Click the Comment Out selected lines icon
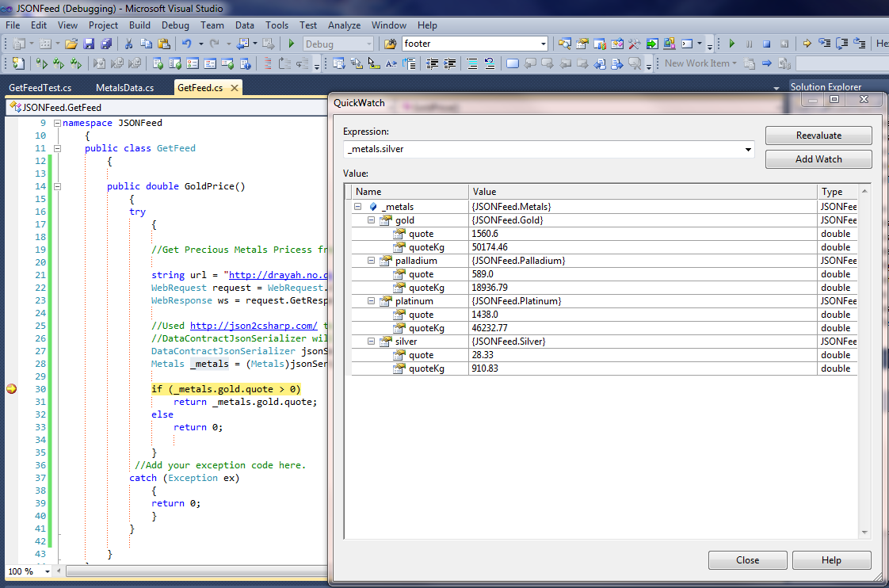The image size is (889, 588). pos(471,63)
